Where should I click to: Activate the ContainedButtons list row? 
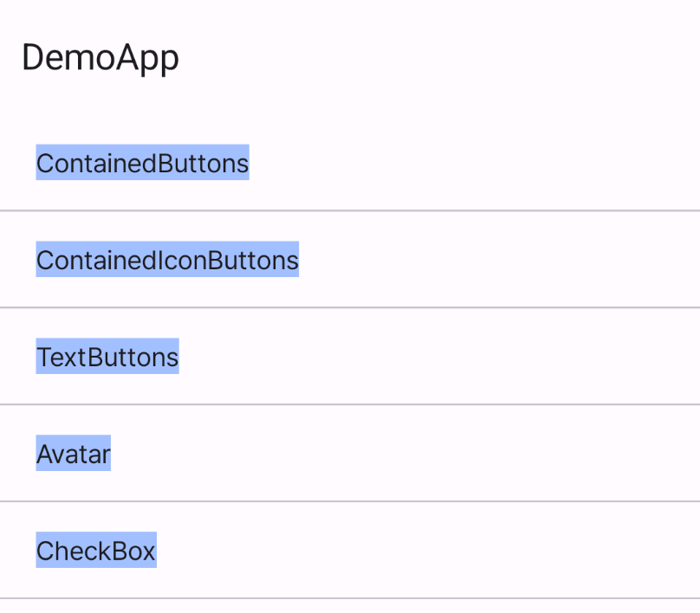click(x=347, y=163)
